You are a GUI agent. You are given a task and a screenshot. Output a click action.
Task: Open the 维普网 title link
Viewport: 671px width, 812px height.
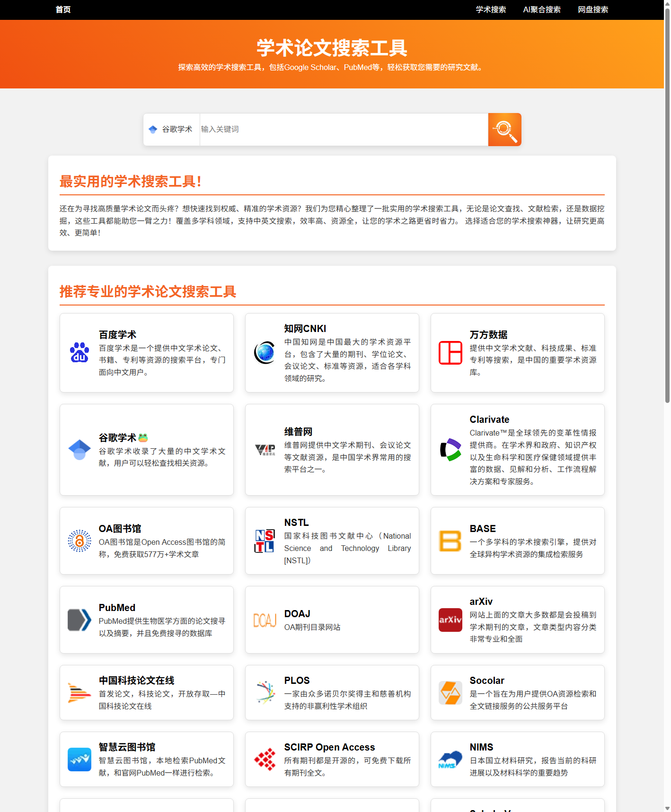298,432
